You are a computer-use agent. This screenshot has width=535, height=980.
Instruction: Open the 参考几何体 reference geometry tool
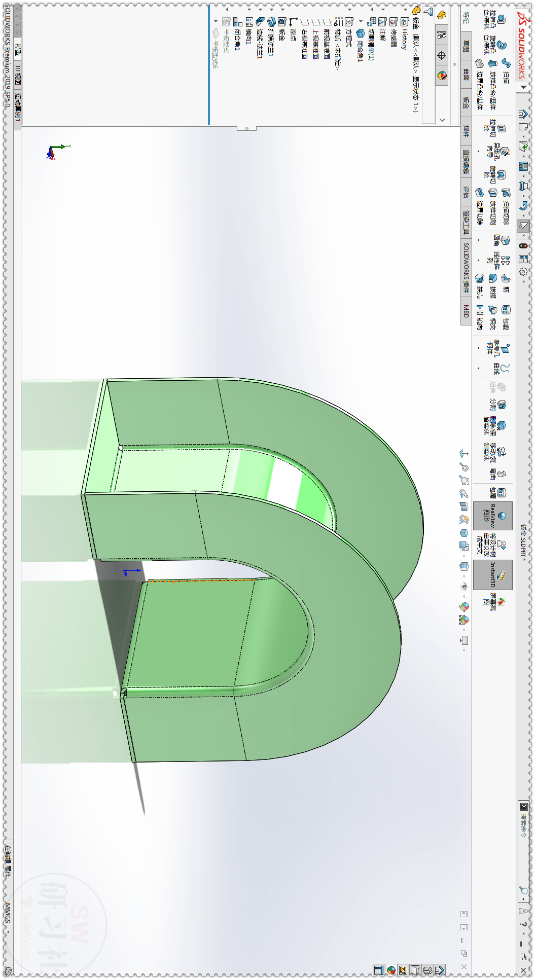point(498,348)
